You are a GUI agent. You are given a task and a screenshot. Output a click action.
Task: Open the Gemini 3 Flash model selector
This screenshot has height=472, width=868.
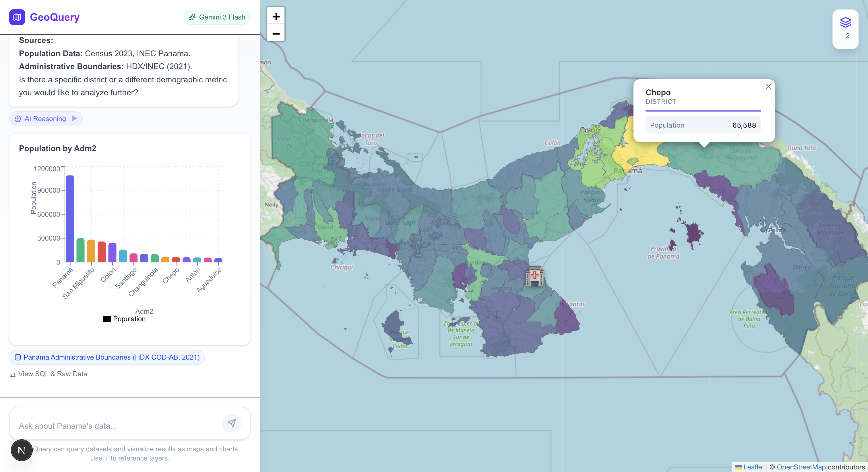[x=217, y=17]
